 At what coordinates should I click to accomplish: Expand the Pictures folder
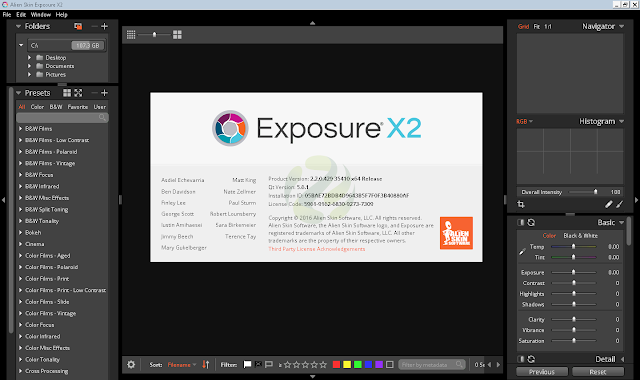(29, 75)
